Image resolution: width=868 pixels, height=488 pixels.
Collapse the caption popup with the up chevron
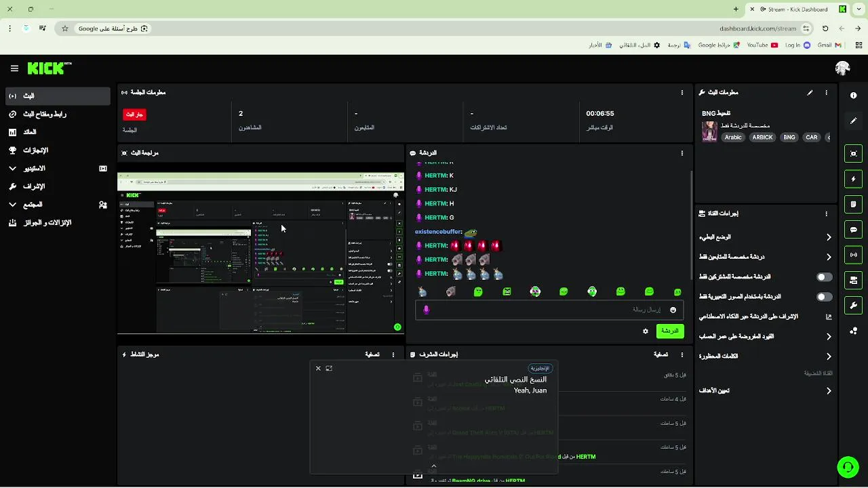[434, 466]
